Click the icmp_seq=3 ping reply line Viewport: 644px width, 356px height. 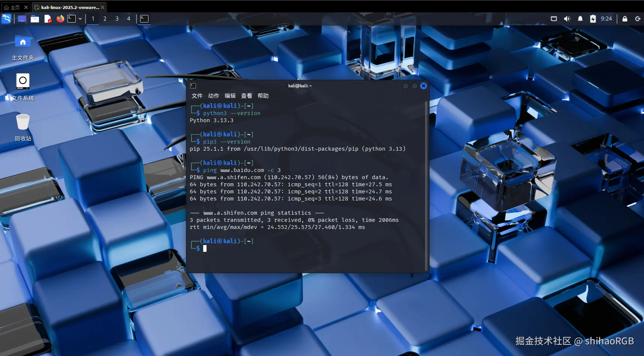[x=291, y=199]
